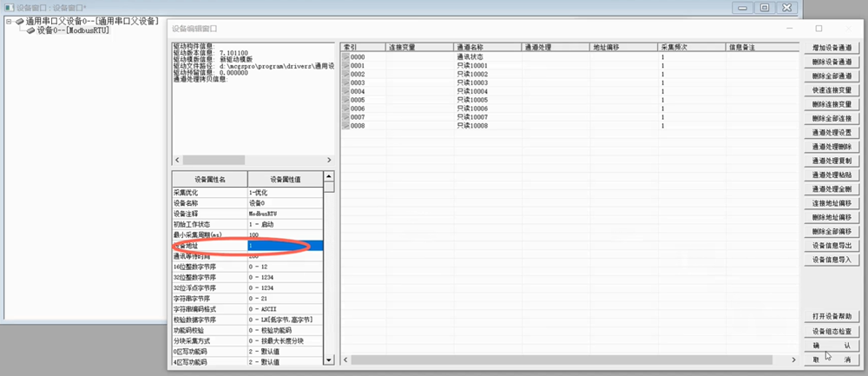This screenshot has height=376, width=868.
Task: Click the row icon for channel 0005
Action: tap(345, 100)
